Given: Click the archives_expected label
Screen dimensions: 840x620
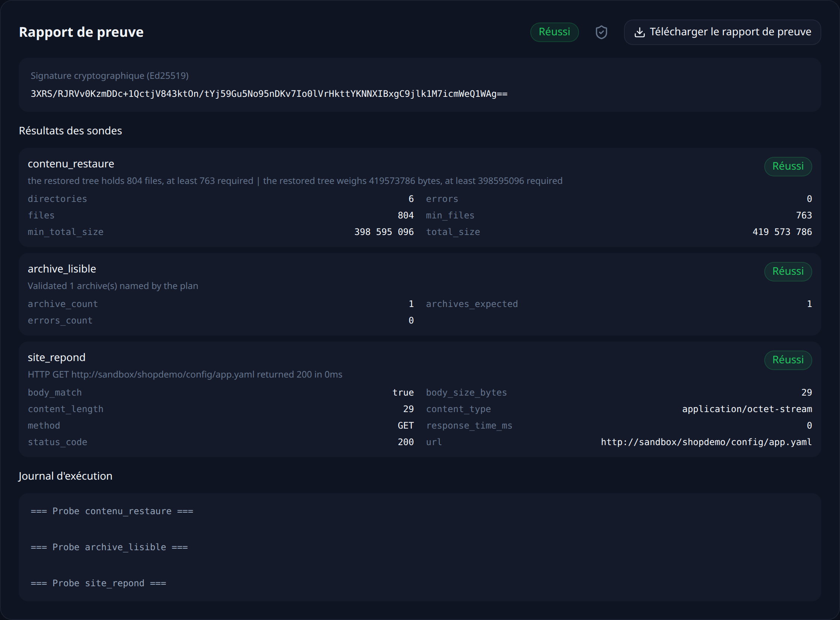Looking at the screenshot, I should 472,304.
